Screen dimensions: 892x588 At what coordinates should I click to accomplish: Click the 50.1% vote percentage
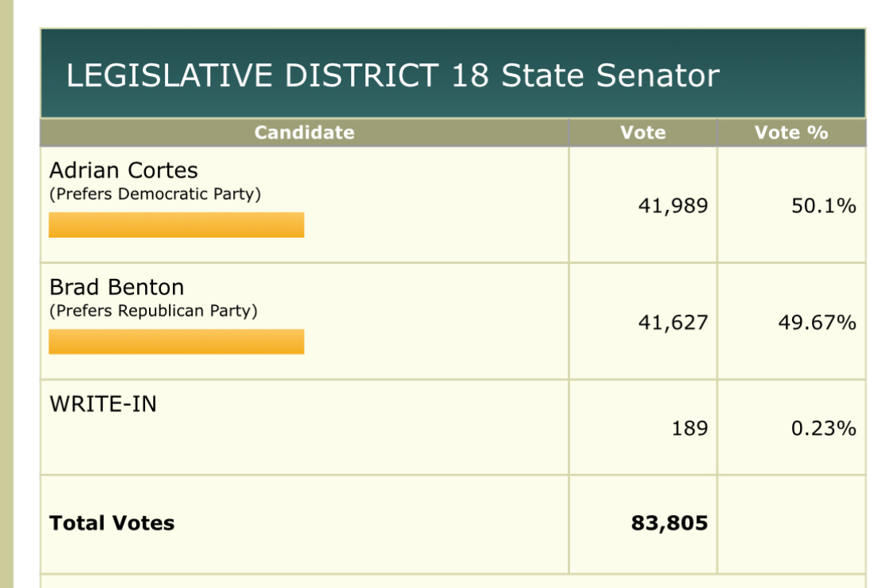(x=823, y=206)
